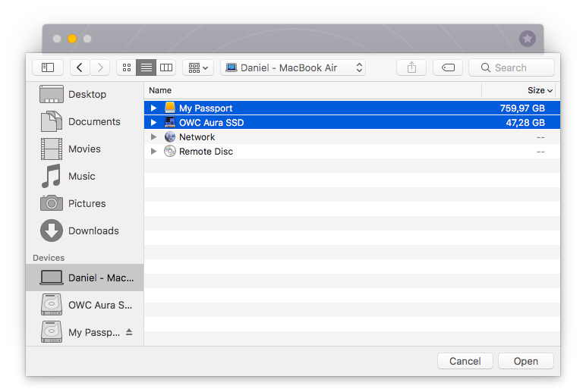Expand the Network disclosure triangle
This screenshot has height=392, width=586.
(153, 137)
